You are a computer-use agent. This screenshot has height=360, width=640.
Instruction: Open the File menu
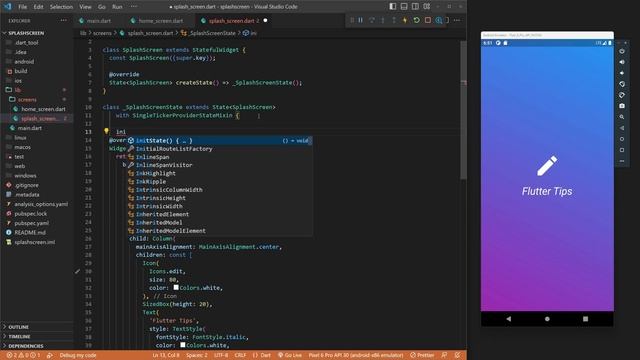tap(22, 7)
